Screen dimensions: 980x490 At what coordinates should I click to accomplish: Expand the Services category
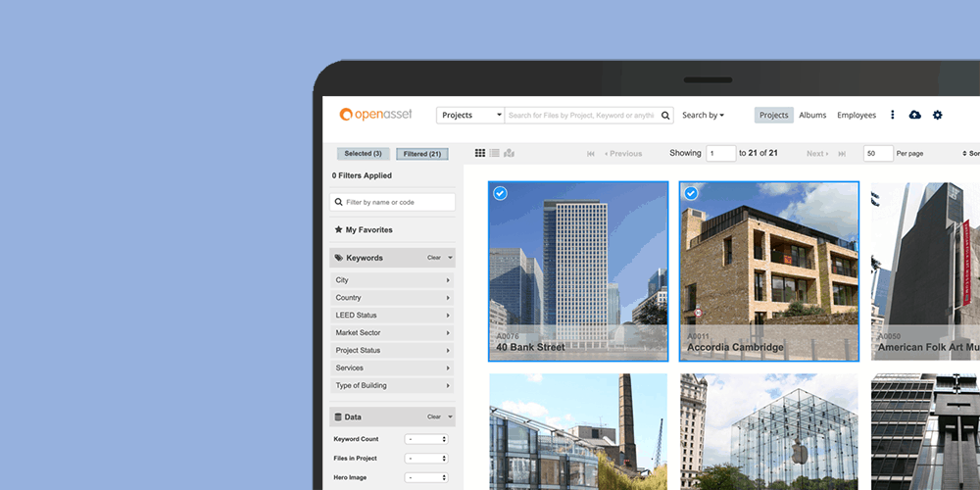click(x=393, y=367)
